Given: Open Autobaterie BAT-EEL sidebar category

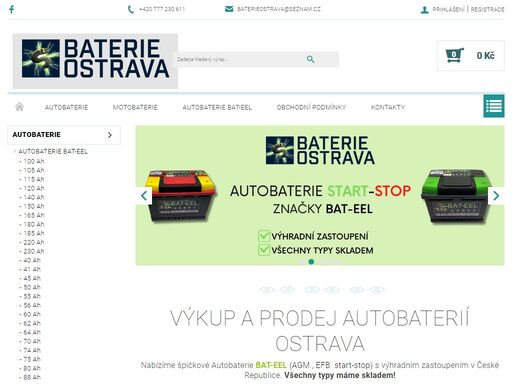Looking at the screenshot, I should click(x=53, y=152).
